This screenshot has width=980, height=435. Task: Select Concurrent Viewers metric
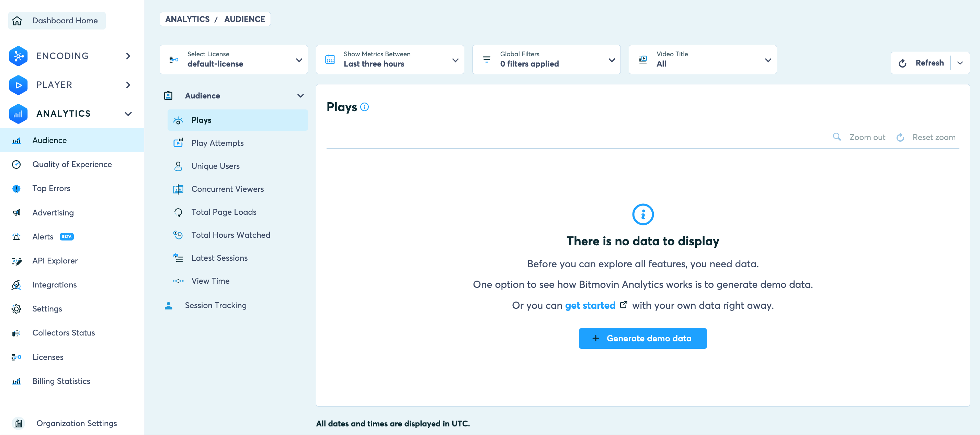click(x=227, y=189)
